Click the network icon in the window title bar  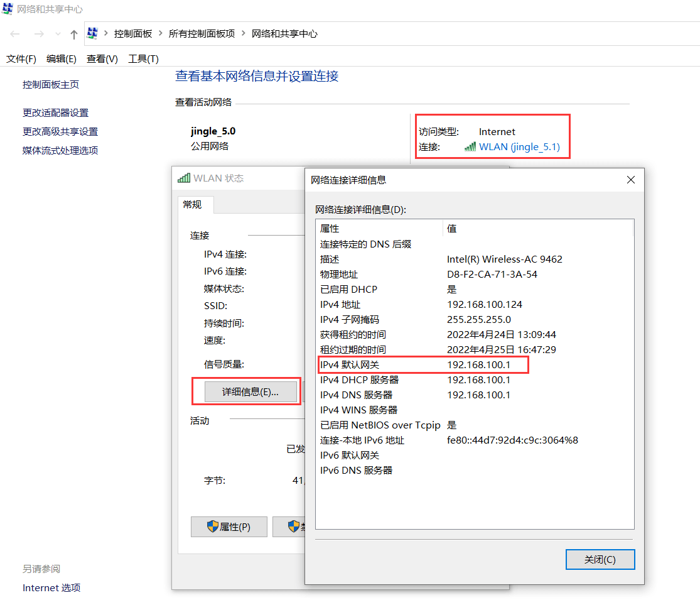pyautogui.click(x=9, y=9)
